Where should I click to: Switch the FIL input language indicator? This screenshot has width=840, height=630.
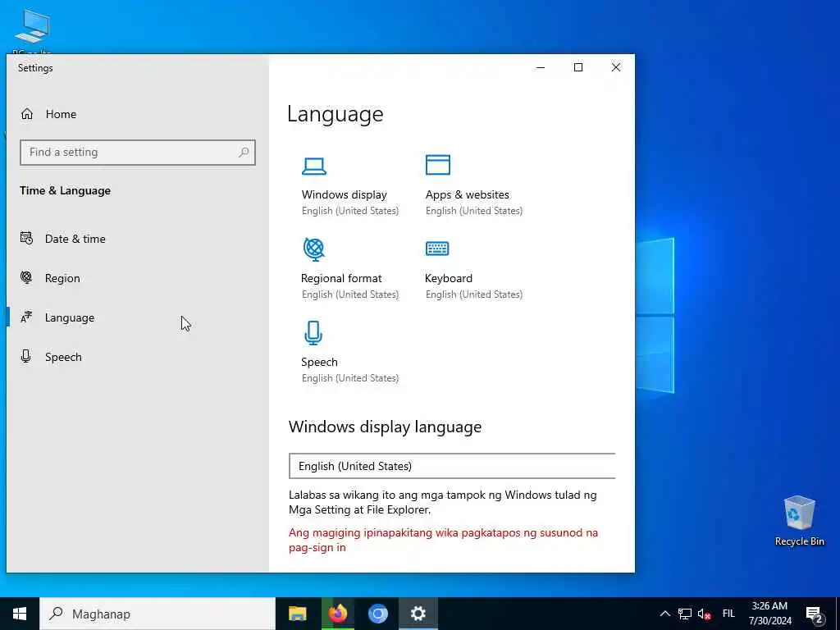click(728, 614)
